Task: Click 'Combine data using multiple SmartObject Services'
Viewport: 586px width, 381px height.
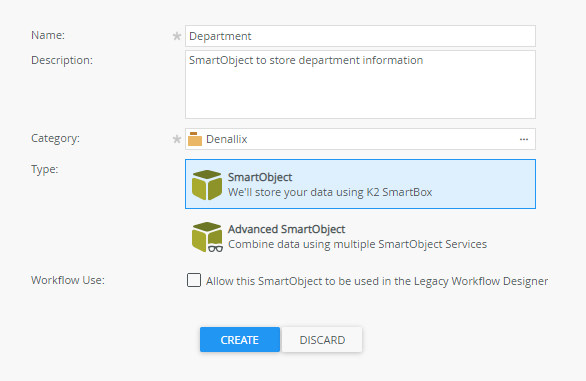Action: 357,244
